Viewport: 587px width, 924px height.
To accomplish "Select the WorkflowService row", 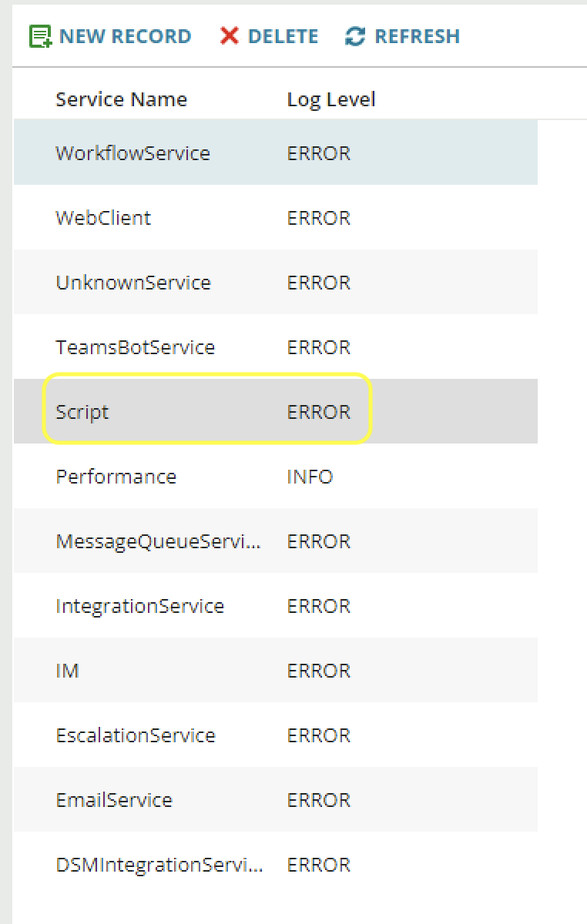I will [276, 152].
